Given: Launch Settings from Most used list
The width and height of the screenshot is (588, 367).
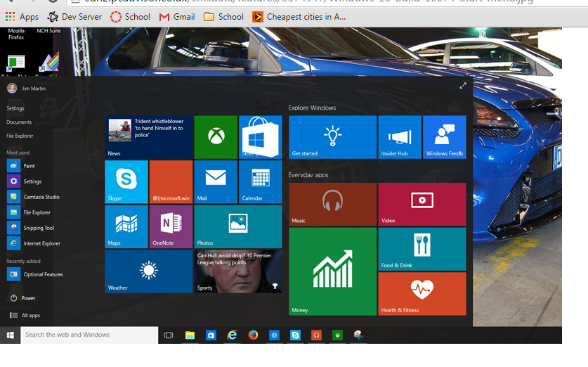Looking at the screenshot, I should coord(25,181).
